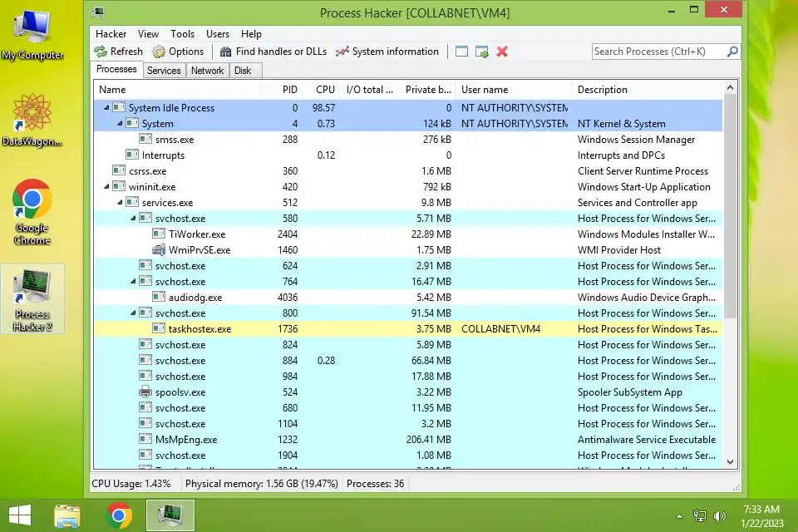Screen dimensions: 798x532
Task: Open the Users menu
Action: coord(218,34)
